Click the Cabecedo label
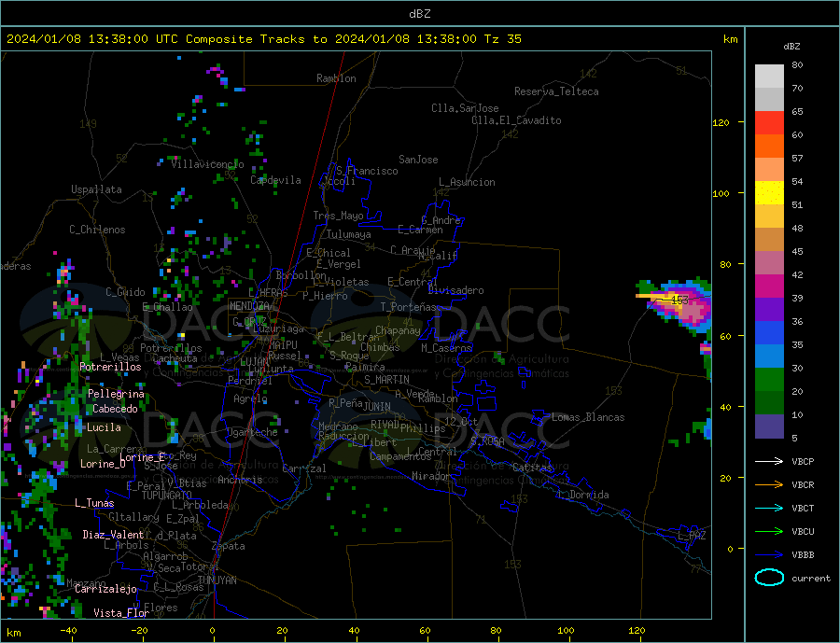This screenshot has width=840, height=643. point(115,409)
